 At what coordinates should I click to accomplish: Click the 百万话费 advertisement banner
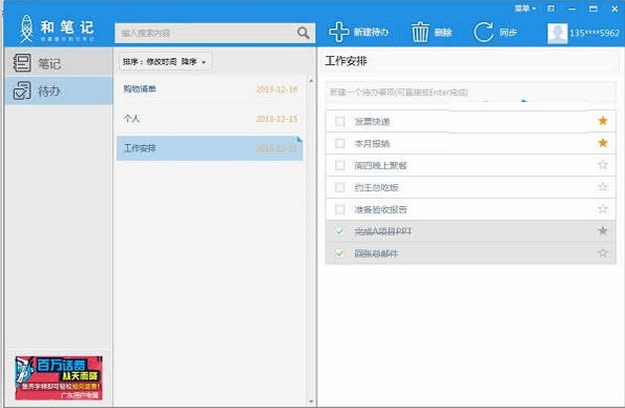tap(58, 377)
